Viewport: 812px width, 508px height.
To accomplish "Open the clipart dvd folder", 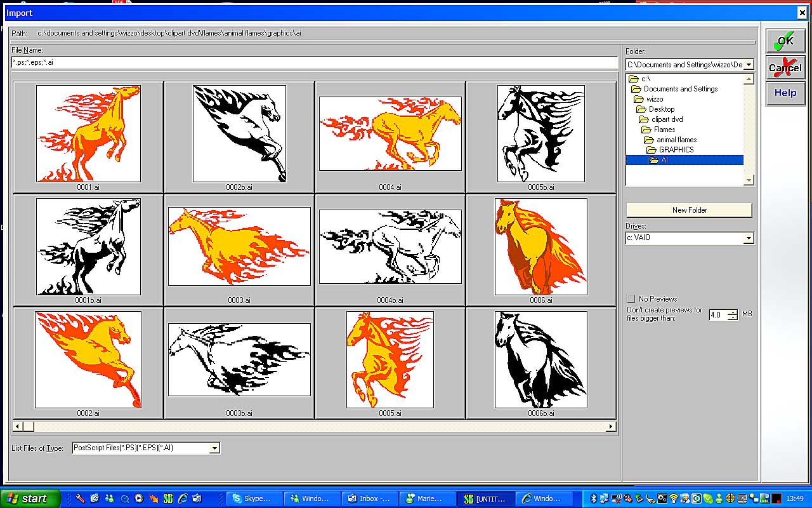I will [x=666, y=119].
